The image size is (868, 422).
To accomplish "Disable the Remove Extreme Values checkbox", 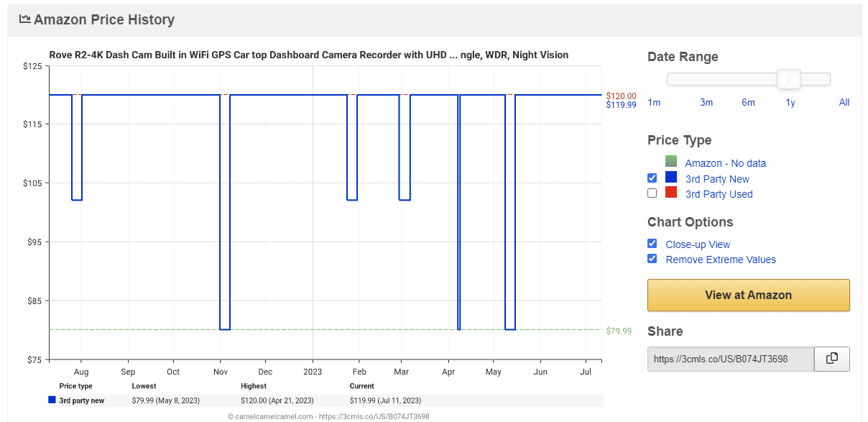I will pyautogui.click(x=652, y=259).
